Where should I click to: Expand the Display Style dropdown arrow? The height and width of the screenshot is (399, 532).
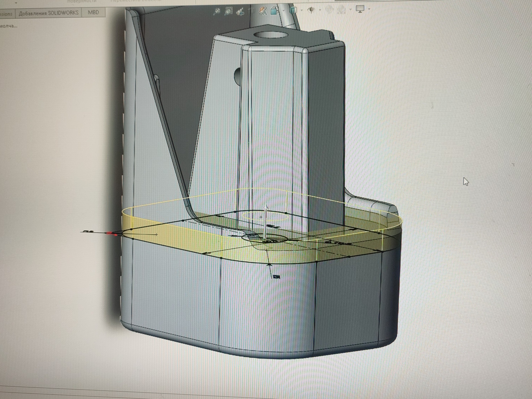point(302,10)
